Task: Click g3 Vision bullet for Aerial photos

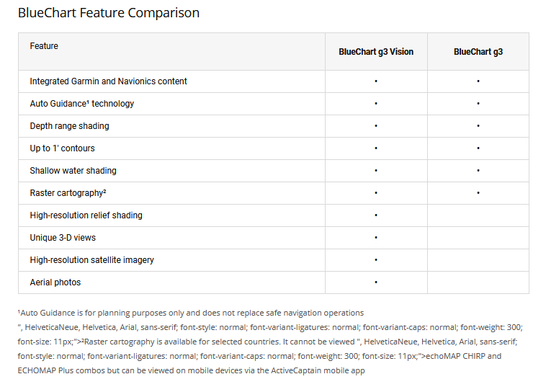Action: point(376,282)
